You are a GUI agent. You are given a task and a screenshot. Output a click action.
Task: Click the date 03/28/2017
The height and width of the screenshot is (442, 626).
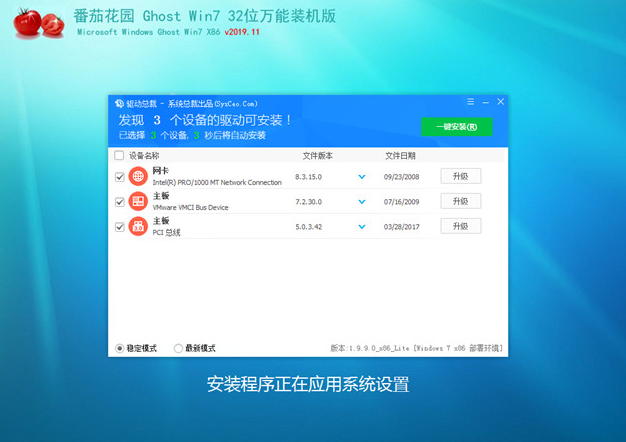402,227
